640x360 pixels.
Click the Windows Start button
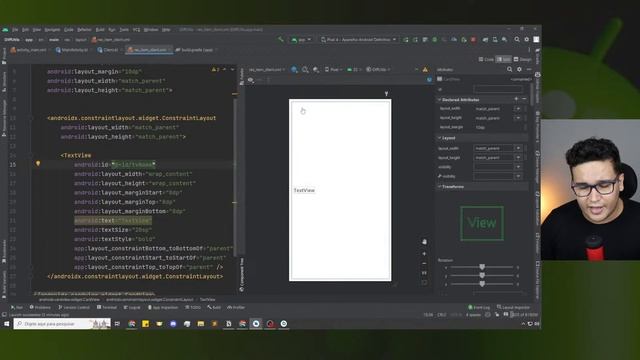click(x=7, y=324)
